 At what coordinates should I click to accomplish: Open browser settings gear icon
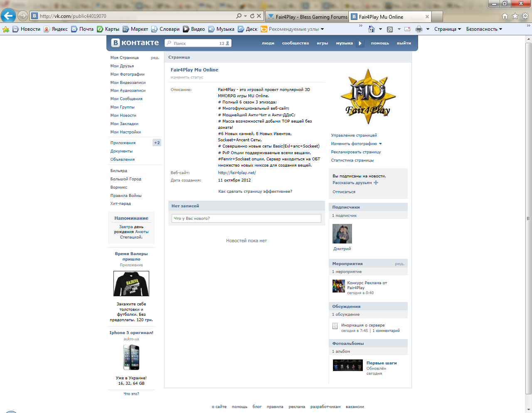(525, 16)
